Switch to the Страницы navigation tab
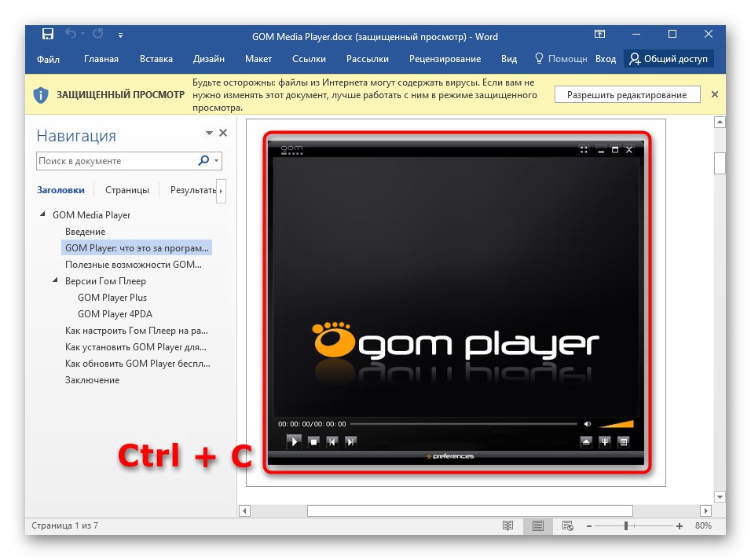Image resolution: width=751 pixels, height=560 pixels. click(x=127, y=190)
